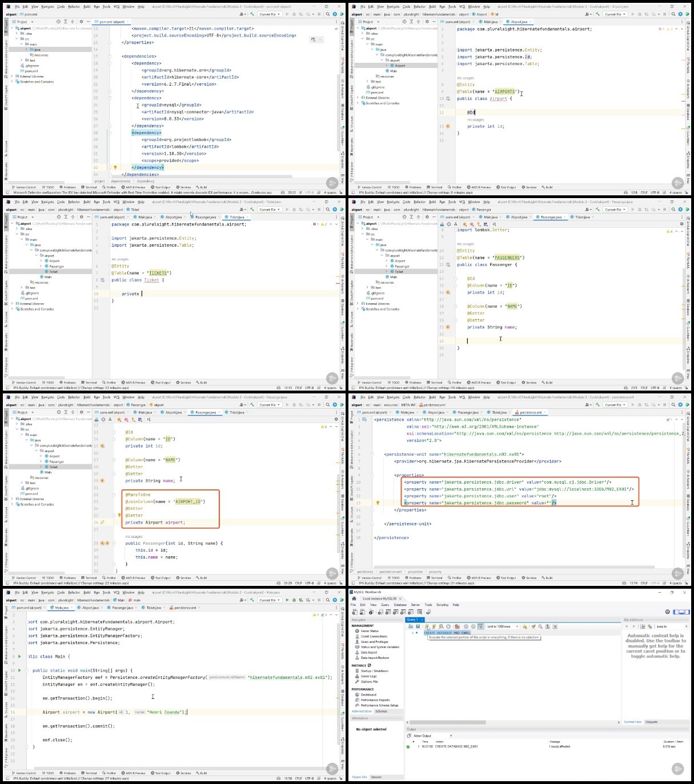694x784 pixels.
Task: Toggle the Workbench bottom output panel visibility
Action: 683,612
